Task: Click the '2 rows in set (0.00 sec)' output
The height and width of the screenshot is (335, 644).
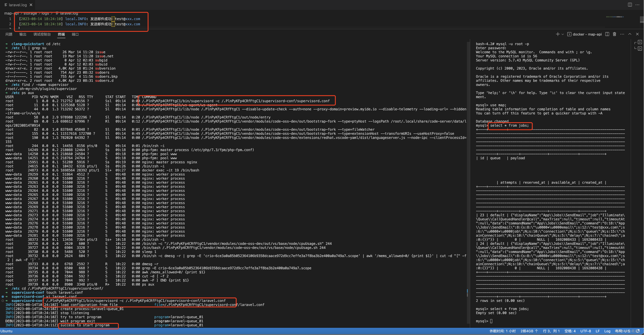Action: click(500, 301)
